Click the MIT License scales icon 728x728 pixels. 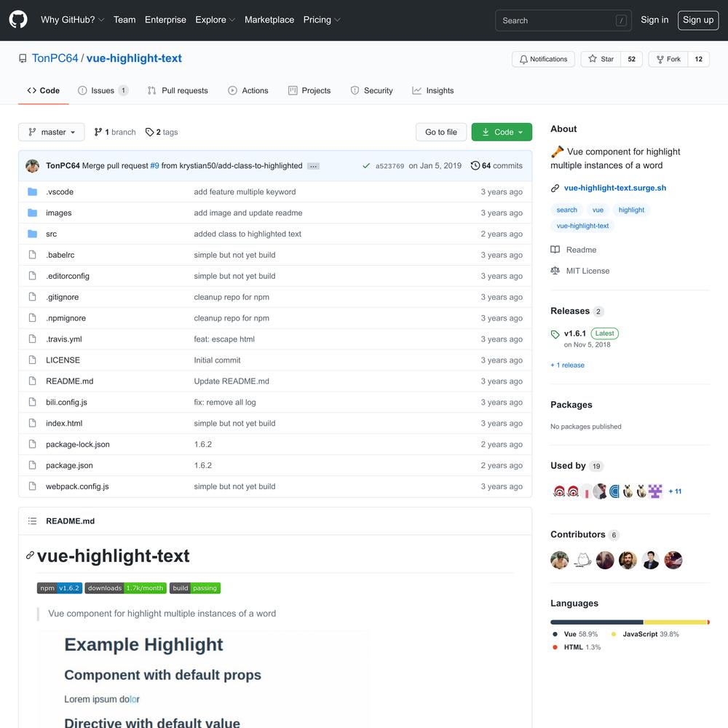[x=555, y=271]
